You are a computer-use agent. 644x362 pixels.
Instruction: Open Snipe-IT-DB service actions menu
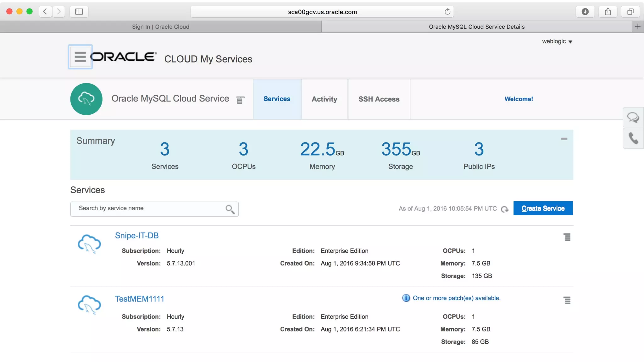tap(567, 237)
